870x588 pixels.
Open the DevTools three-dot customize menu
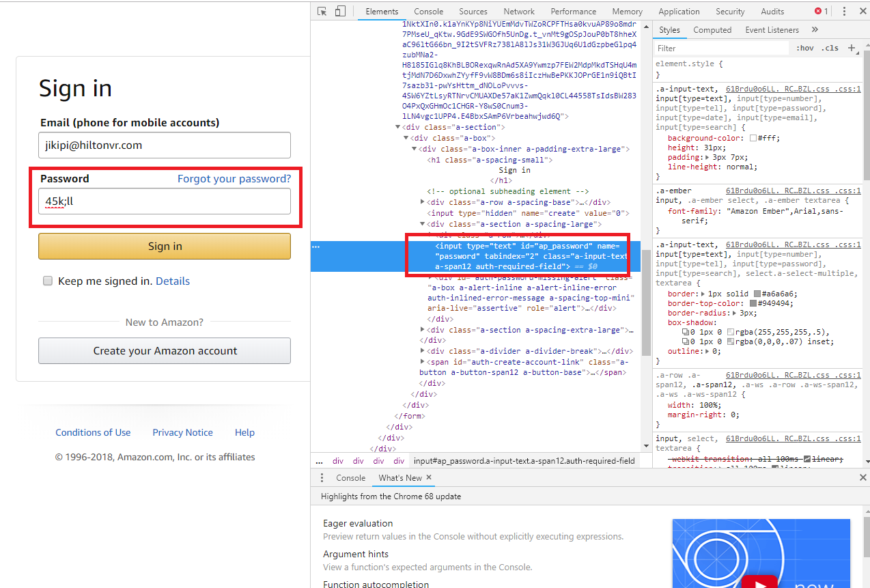(844, 11)
